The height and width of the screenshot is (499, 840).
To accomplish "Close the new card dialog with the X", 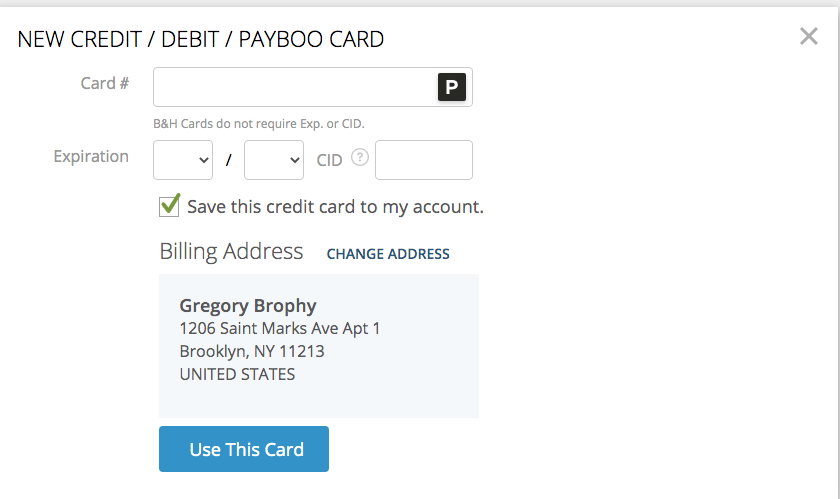I will (x=808, y=36).
